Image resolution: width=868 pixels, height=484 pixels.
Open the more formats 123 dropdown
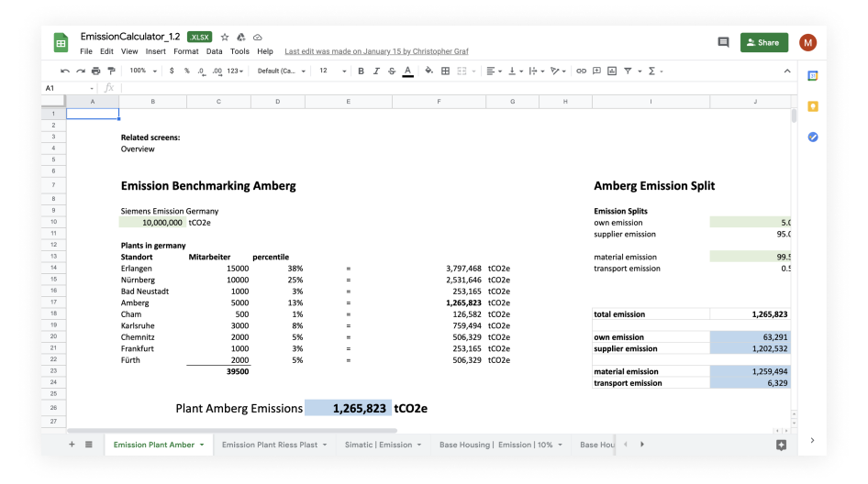click(235, 71)
